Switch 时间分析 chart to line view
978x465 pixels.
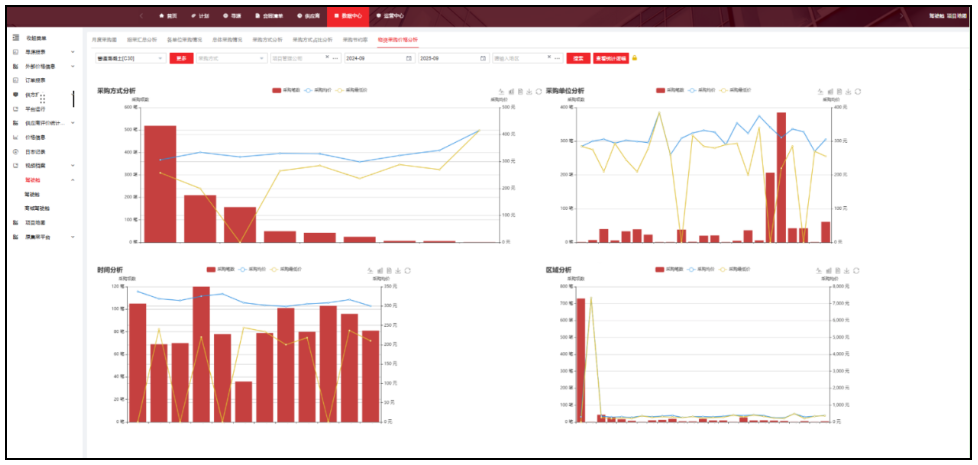pyautogui.click(x=370, y=271)
